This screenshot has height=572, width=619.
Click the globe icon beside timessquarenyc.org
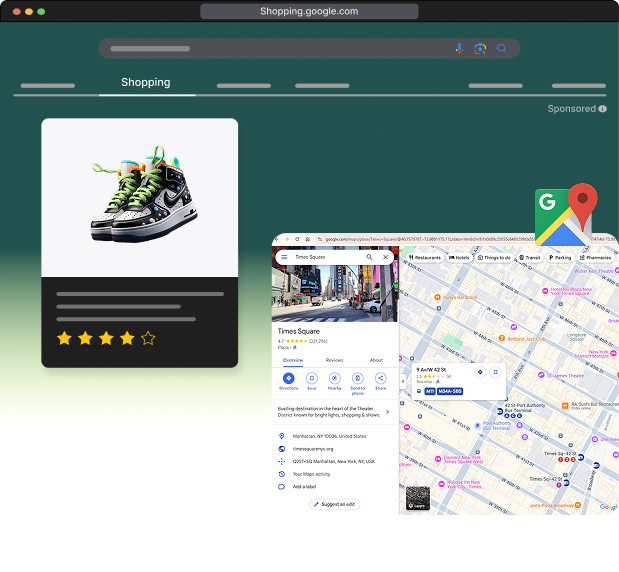[x=281, y=449]
